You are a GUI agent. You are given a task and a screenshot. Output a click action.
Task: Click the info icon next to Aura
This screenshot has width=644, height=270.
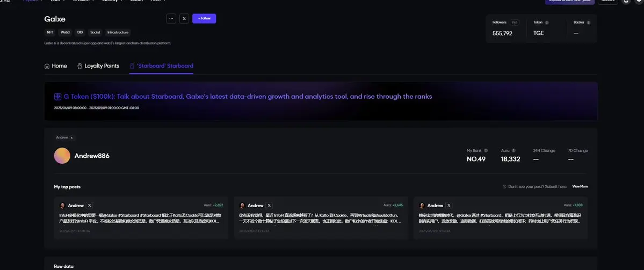513,151
